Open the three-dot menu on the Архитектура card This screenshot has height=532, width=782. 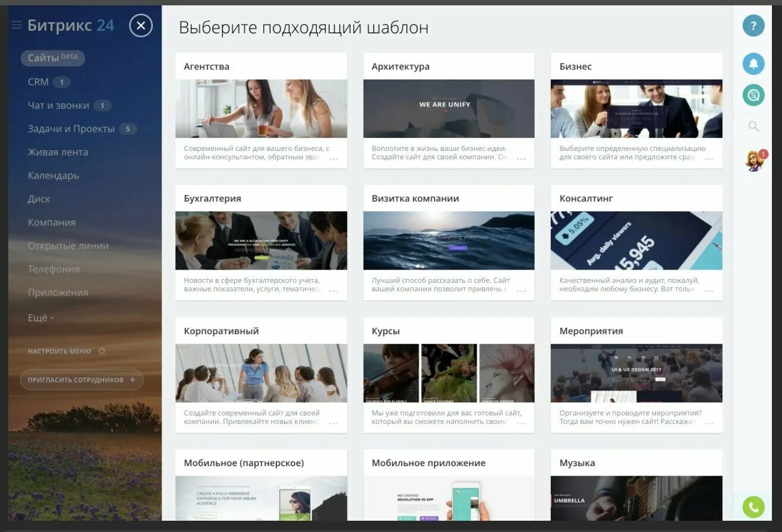(521, 159)
